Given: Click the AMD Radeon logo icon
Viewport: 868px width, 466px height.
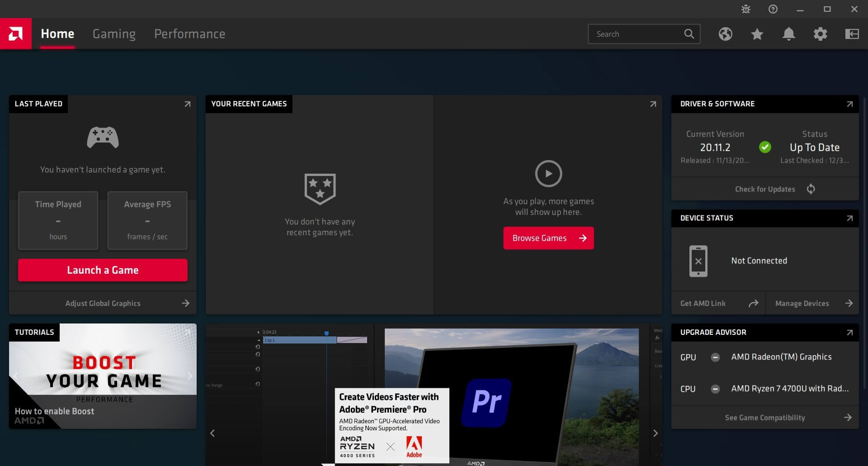Looking at the screenshot, I should point(16,33).
